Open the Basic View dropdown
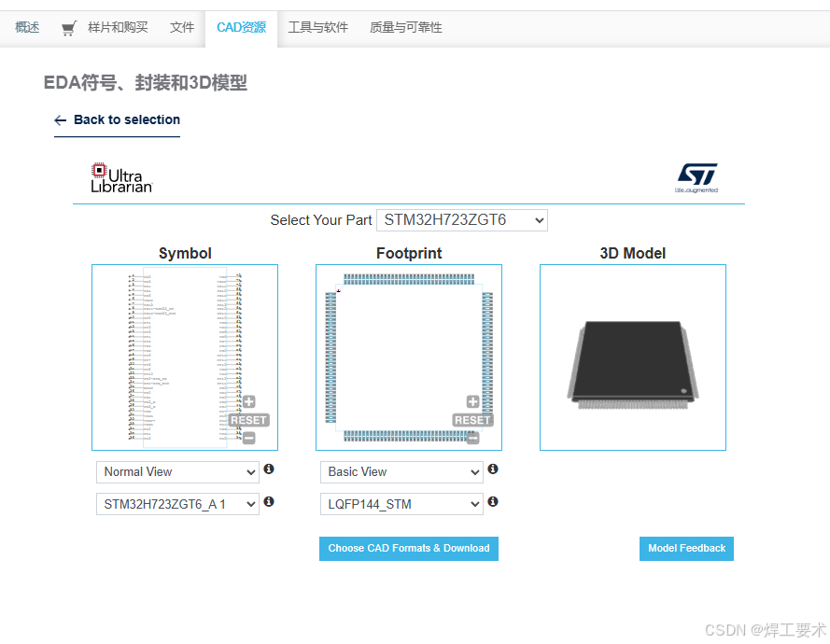830x644 pixels. (x=401, y=472)
